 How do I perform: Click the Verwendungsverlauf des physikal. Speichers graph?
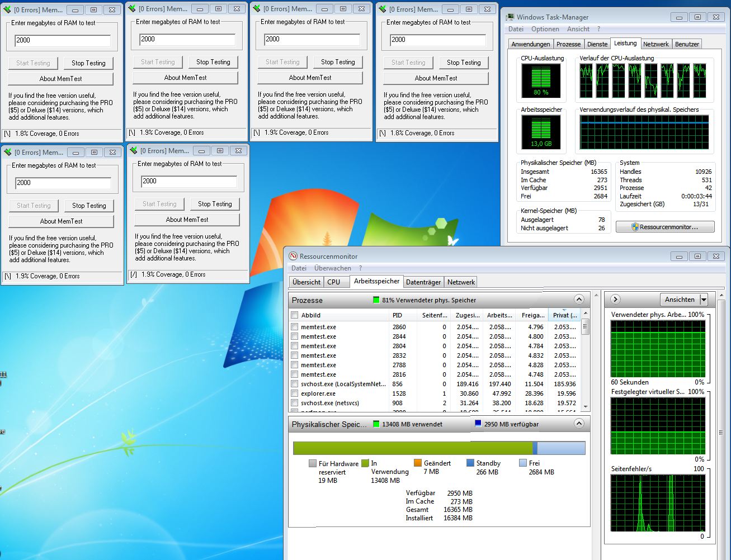point(644,133)
